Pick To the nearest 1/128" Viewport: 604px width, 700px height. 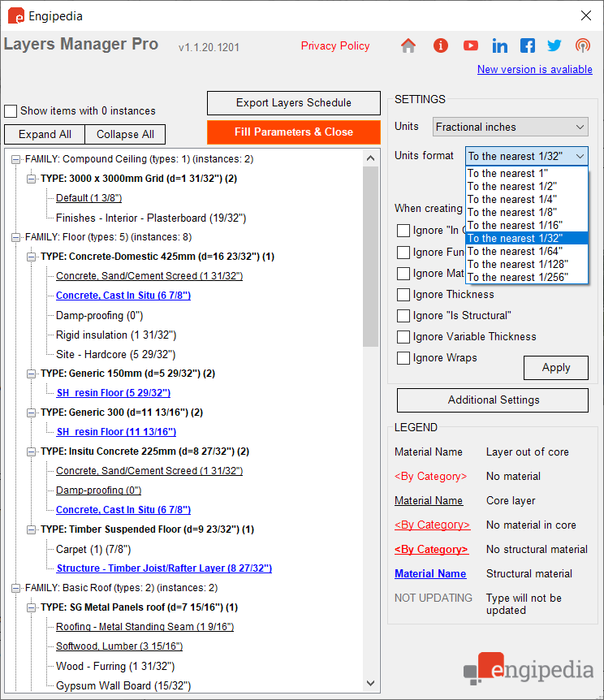[527, 264]
